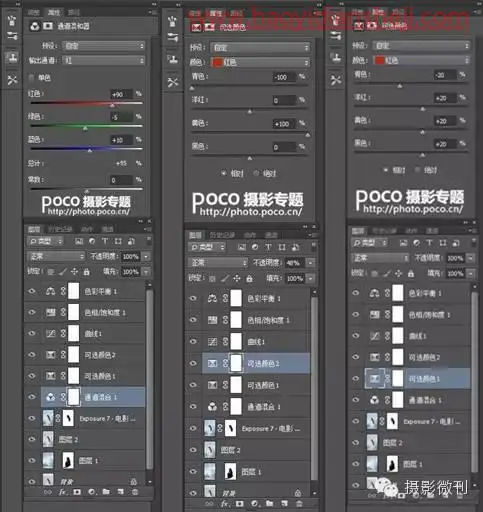Viewport: 483px width, 512px height.
Task: Filter pixel layers icon in left Layers panel
Action: pos(79,241)
